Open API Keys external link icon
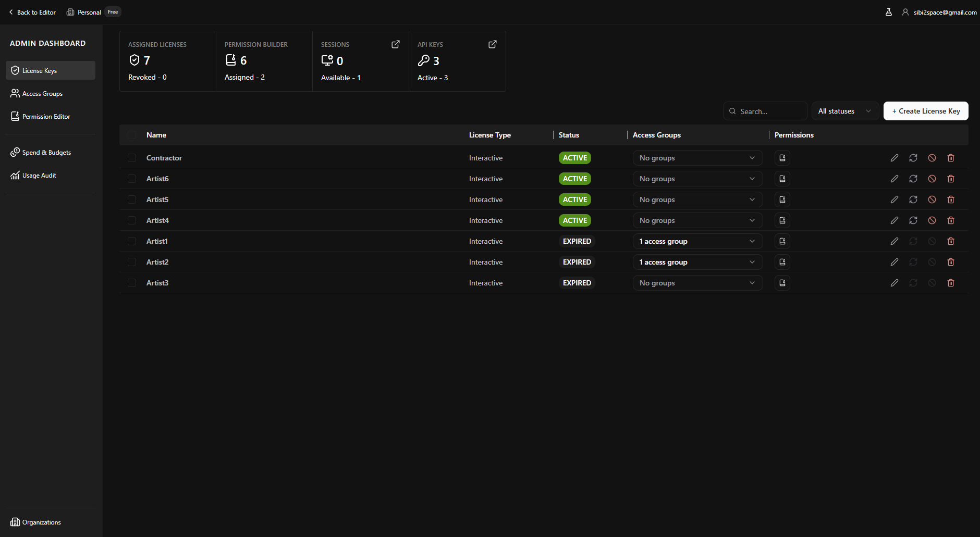 (493, 44)
